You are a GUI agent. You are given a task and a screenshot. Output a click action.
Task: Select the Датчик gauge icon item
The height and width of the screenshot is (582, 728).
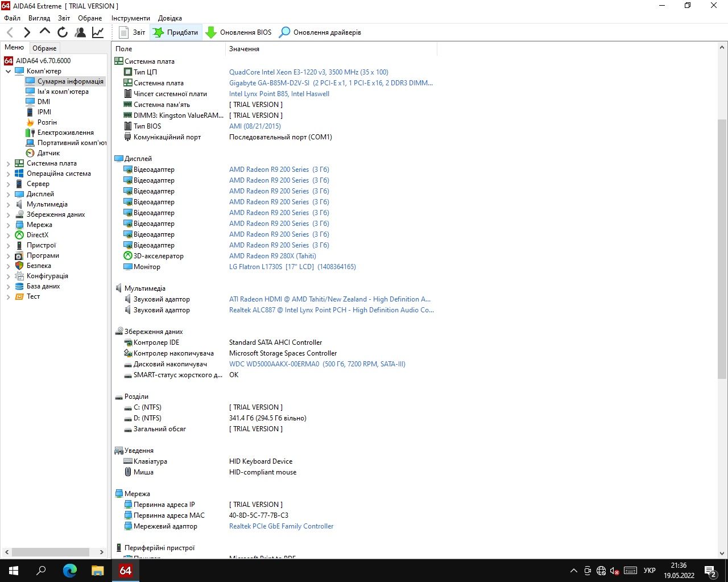[30, 153]
